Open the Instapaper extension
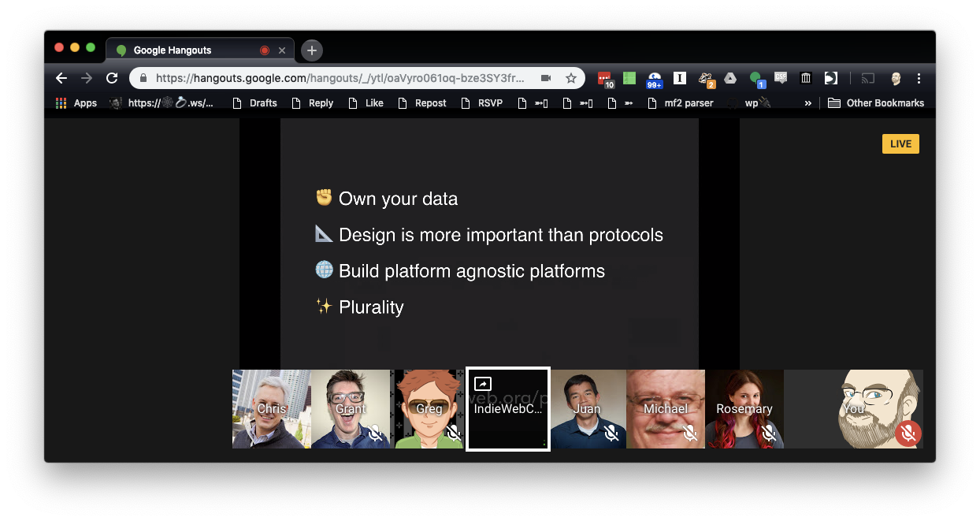The image size is (980, 521). [679, 78]
